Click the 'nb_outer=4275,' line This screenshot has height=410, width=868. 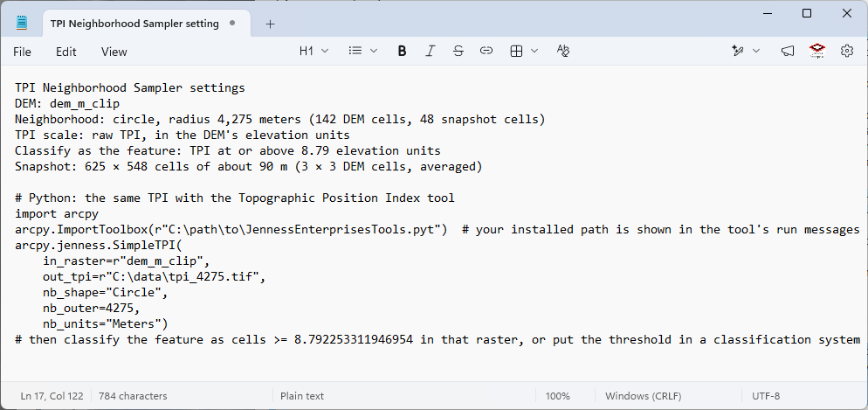92,308
